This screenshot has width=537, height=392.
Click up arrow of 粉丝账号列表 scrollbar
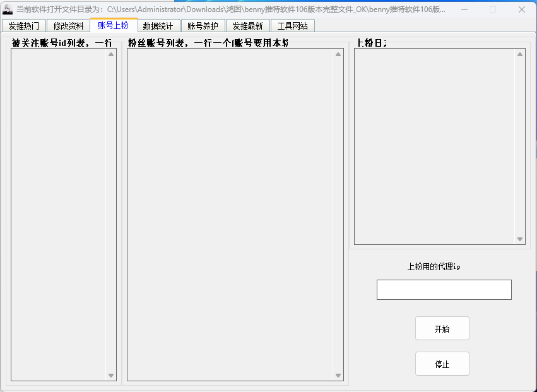coord(338,54)
